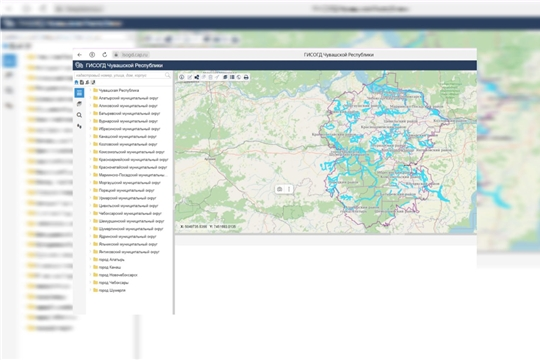The image size is (540, 360).
Task: Select the share icon in map toolbar
Action: [197, 77]
